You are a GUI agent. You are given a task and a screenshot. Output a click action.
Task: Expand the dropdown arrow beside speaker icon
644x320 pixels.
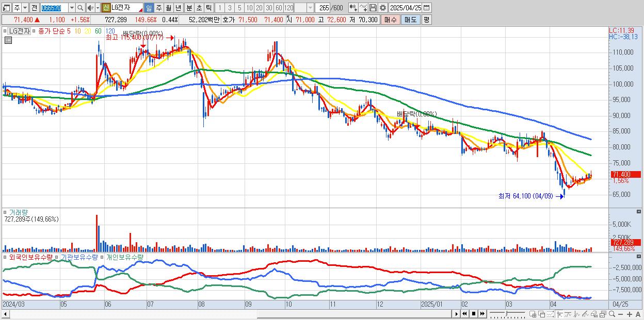pos(98,8)
